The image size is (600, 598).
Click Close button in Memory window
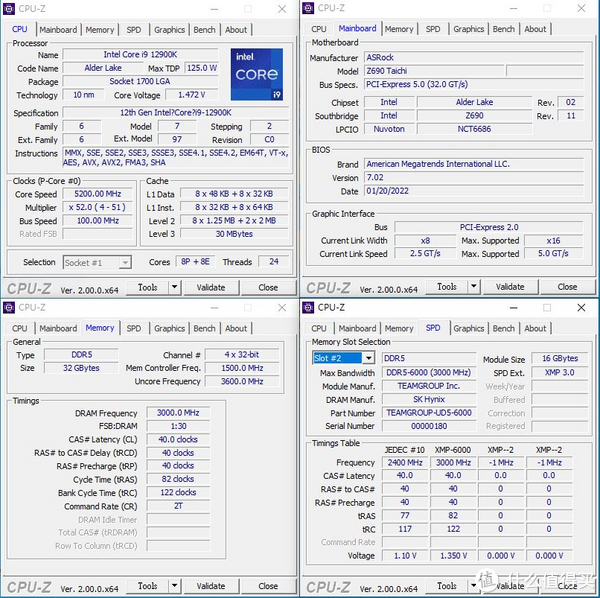pos(268,586)
